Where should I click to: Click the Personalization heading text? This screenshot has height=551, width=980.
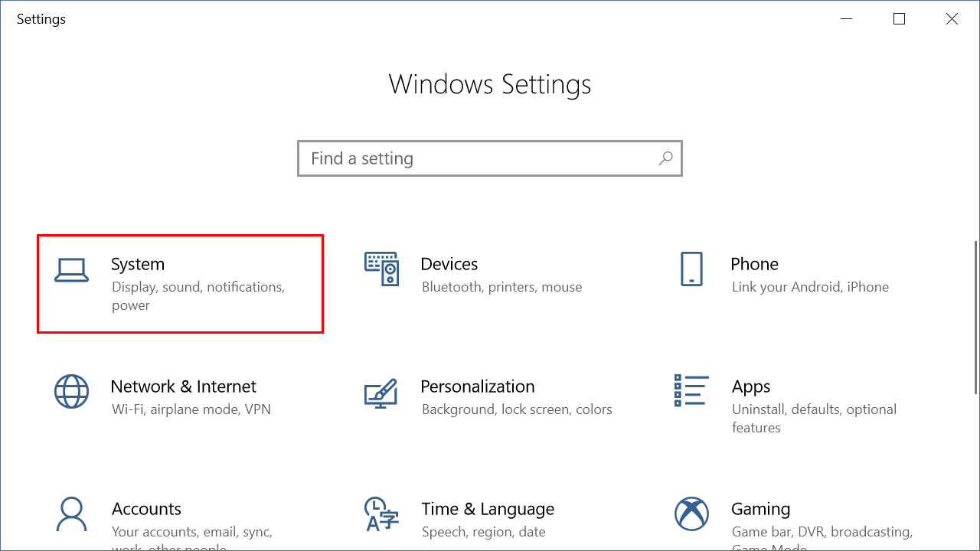(477, 386)
